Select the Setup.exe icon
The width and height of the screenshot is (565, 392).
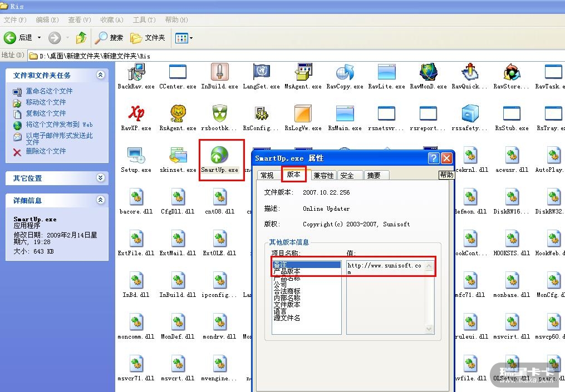tap(136, 155)
